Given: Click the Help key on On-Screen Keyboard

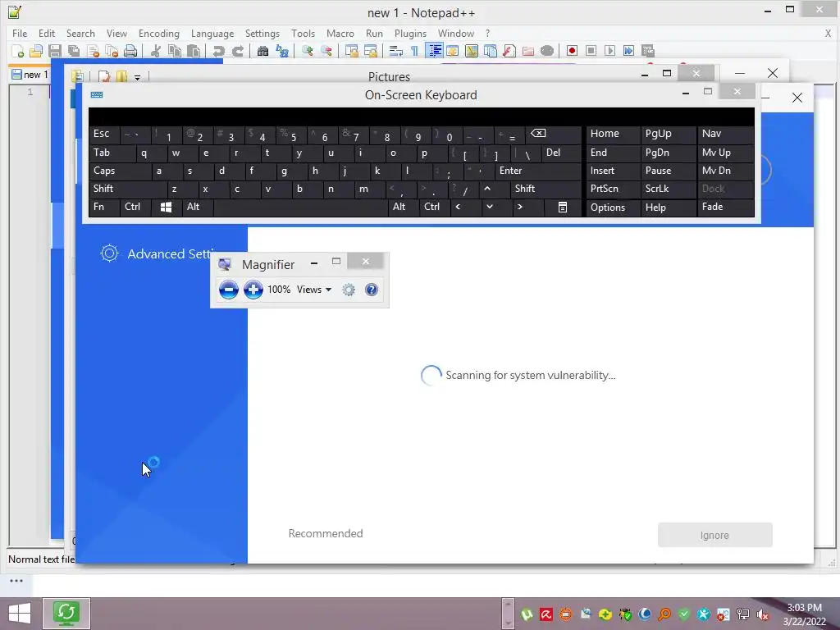Looking at the screenshot, I should [668, 207].
